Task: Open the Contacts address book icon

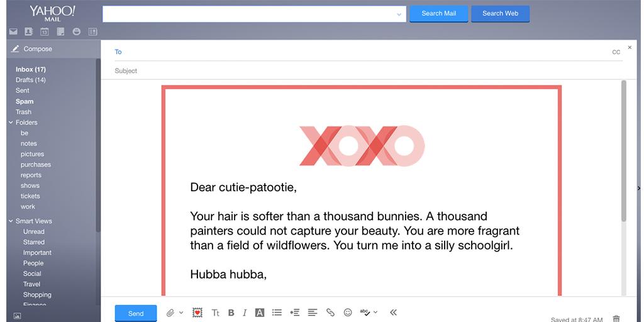Action: coord(28,31)
